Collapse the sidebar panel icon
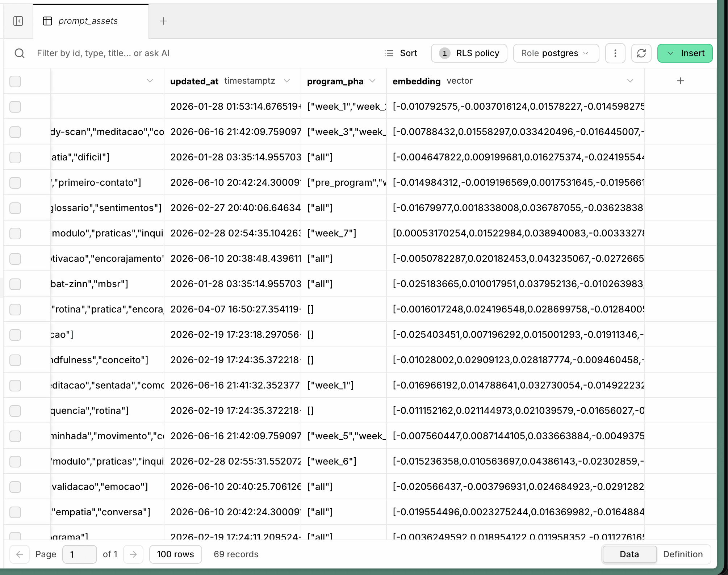728x575 pixels. pyautogui.click(x=18, y=21)
